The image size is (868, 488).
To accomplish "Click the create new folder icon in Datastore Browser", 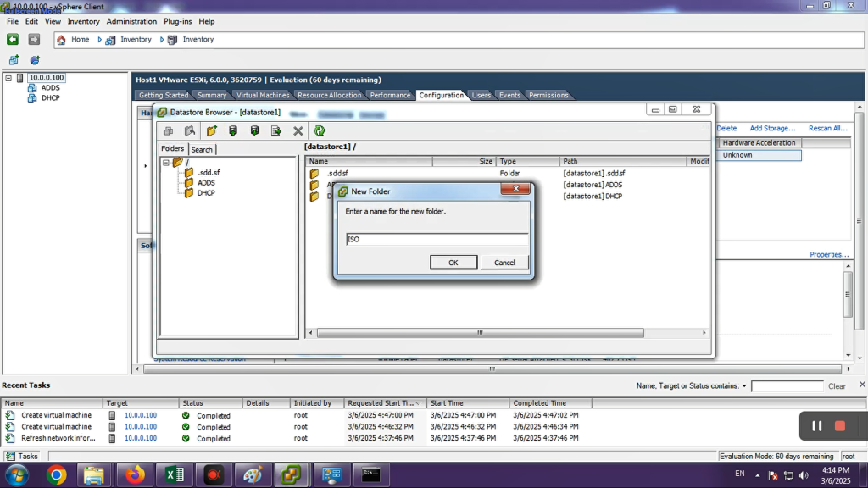I will [211, 131].
